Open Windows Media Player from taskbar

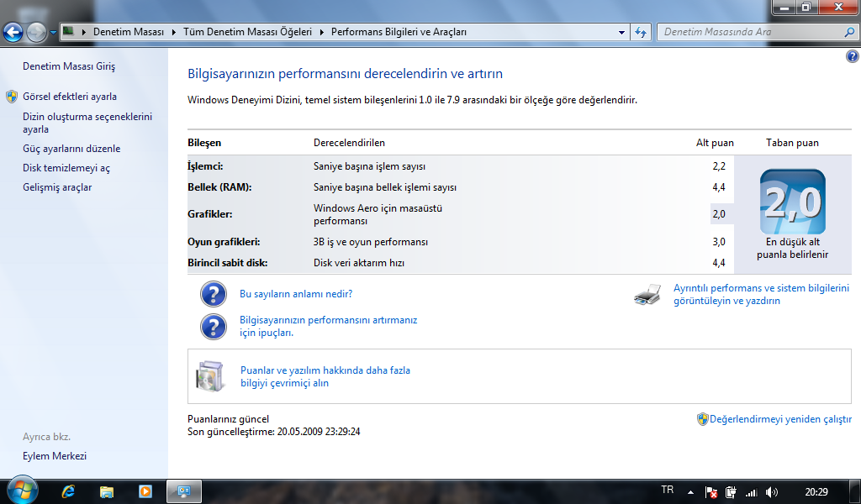[x=145, y=491]
